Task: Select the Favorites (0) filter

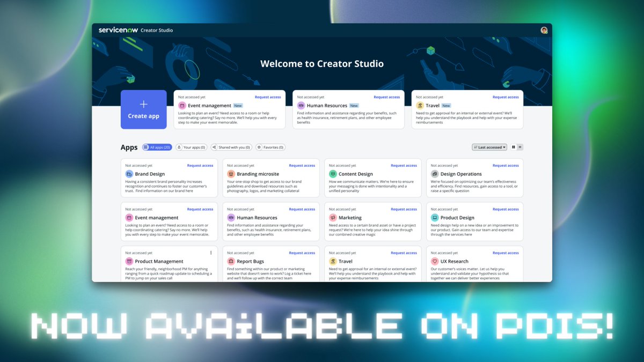Action: (x=270, y=147)
